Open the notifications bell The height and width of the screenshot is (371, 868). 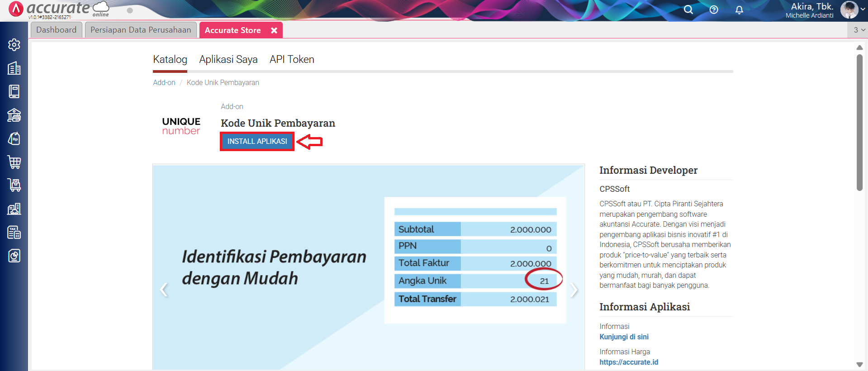tap(739, 10)
